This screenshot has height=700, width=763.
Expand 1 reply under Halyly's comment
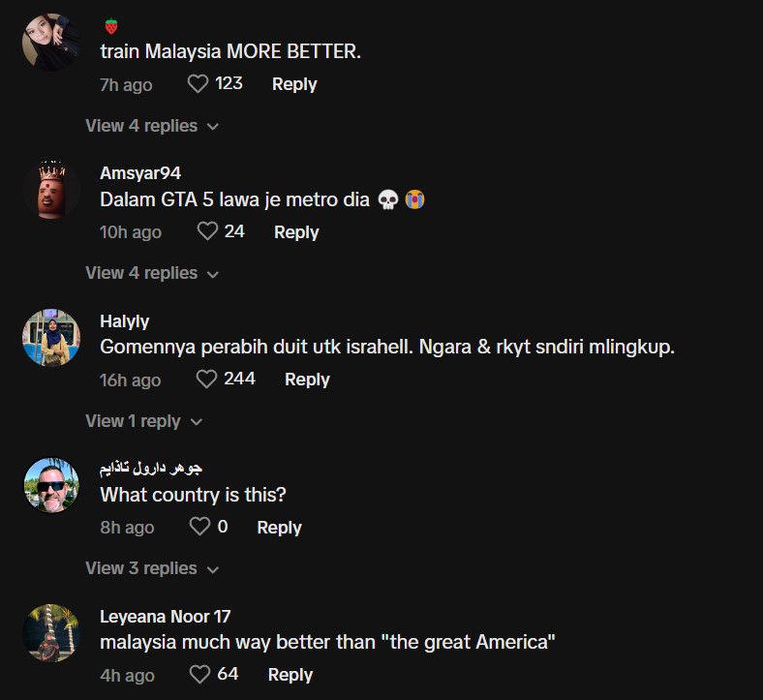pos(143,421)
